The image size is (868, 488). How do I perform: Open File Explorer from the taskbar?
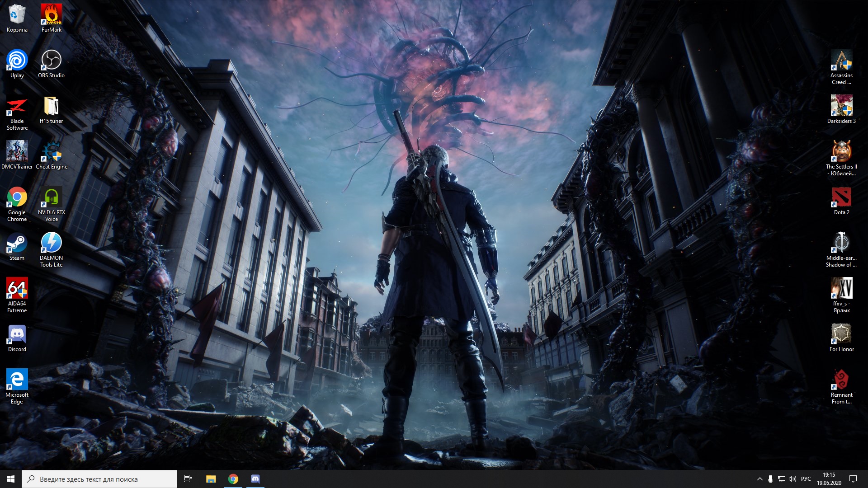coord(211,479)
